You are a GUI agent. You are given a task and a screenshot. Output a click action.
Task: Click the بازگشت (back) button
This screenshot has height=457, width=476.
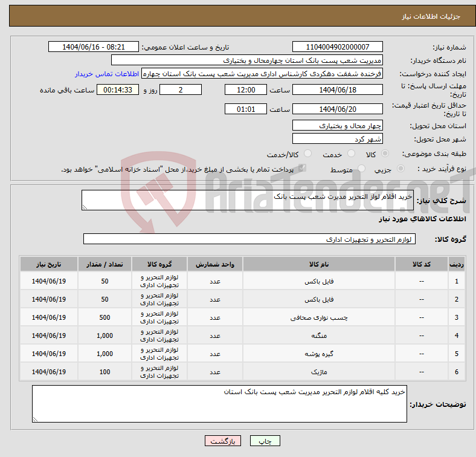click(x=223, y=441)
